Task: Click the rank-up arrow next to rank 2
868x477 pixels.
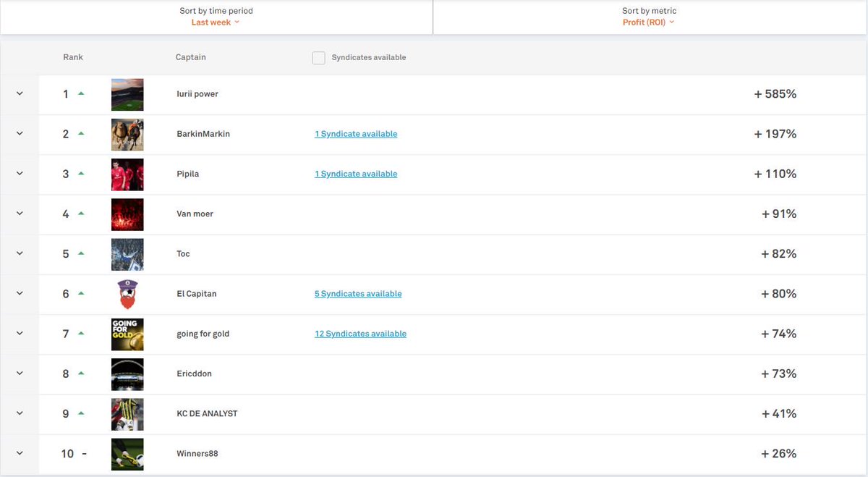Action: pyautogui.click(x=81, y=133)
